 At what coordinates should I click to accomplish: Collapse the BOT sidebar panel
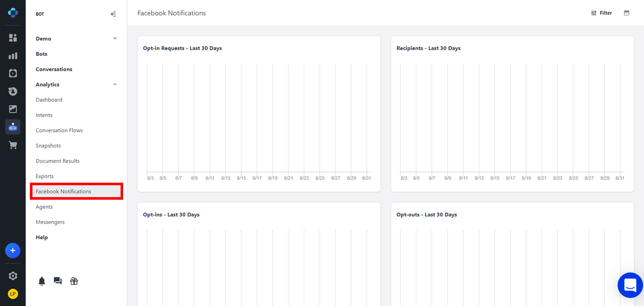(113, 14)
